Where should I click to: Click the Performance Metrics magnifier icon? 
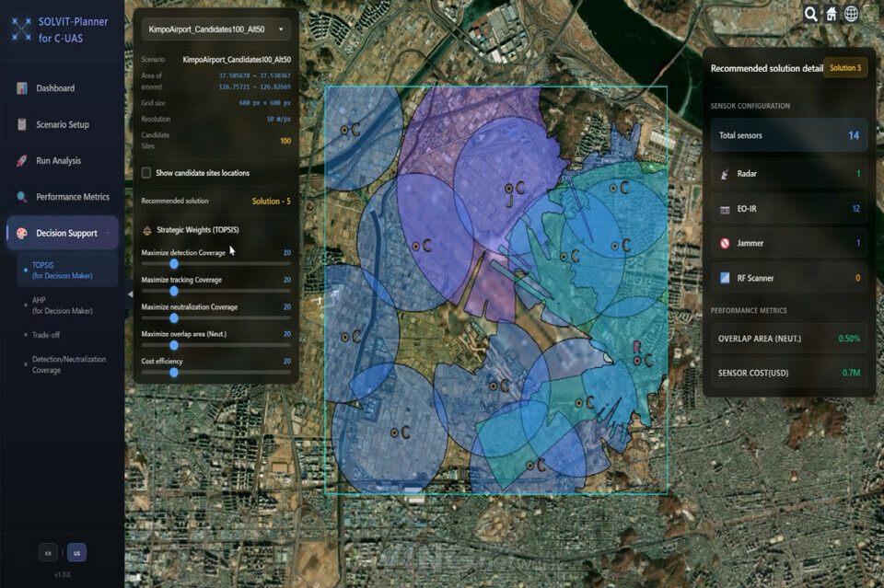[x=21, y=197]
